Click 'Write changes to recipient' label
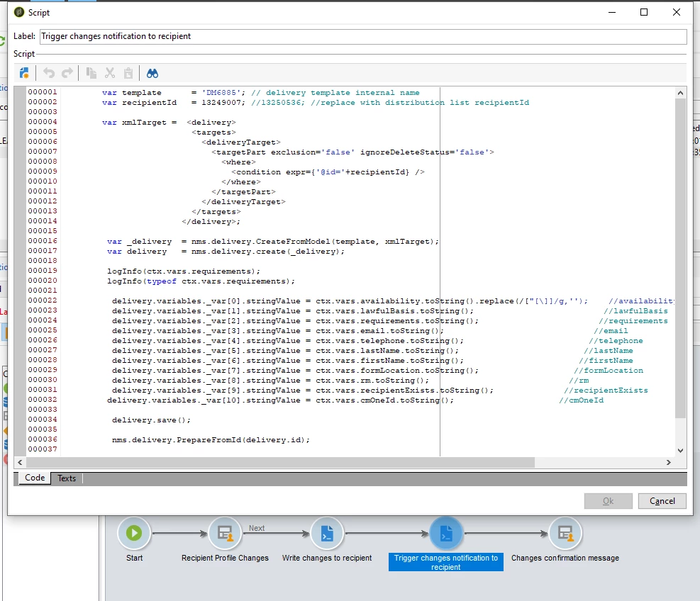The height and width of the screenshot is (601, 700). [327, 558]
